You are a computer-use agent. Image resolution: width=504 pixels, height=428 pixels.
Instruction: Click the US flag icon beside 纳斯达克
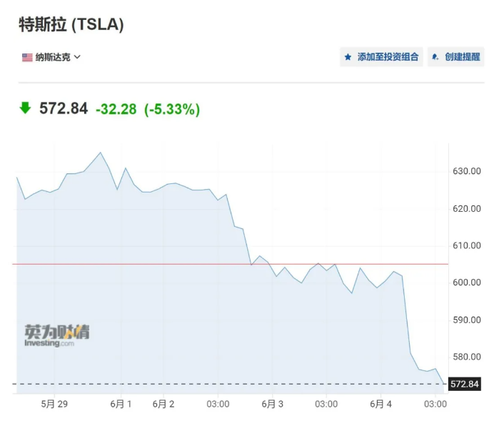27,57
